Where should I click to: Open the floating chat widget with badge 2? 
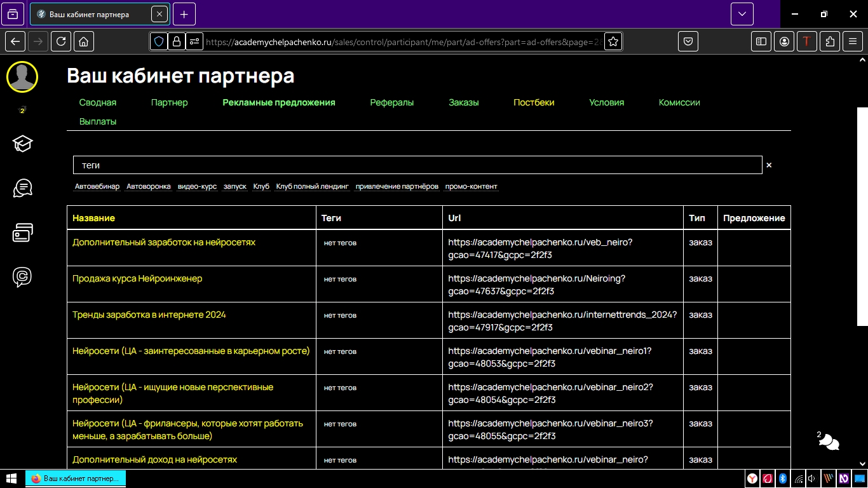829,441
